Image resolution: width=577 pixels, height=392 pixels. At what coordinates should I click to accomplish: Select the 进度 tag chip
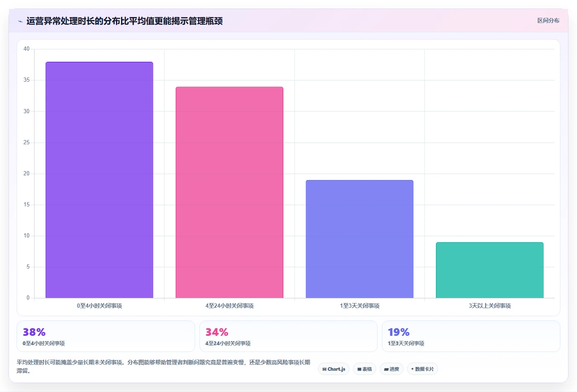click(392, 369)
